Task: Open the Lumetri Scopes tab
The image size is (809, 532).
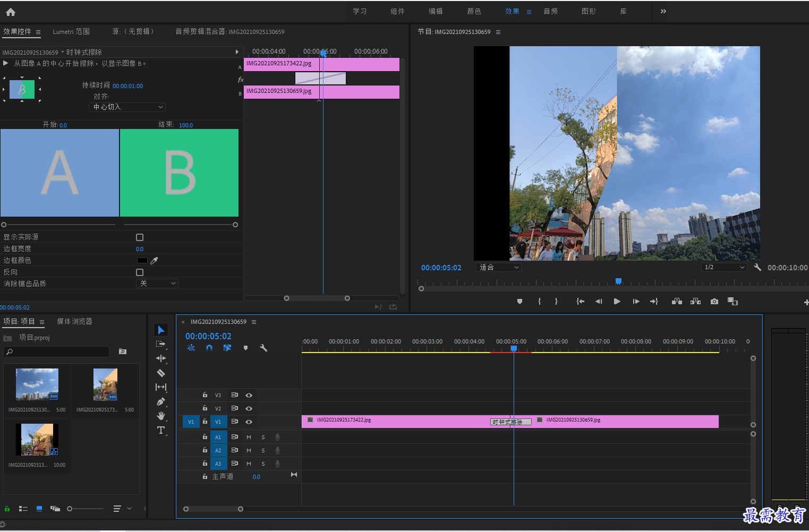Action: (x=71, y=32)
